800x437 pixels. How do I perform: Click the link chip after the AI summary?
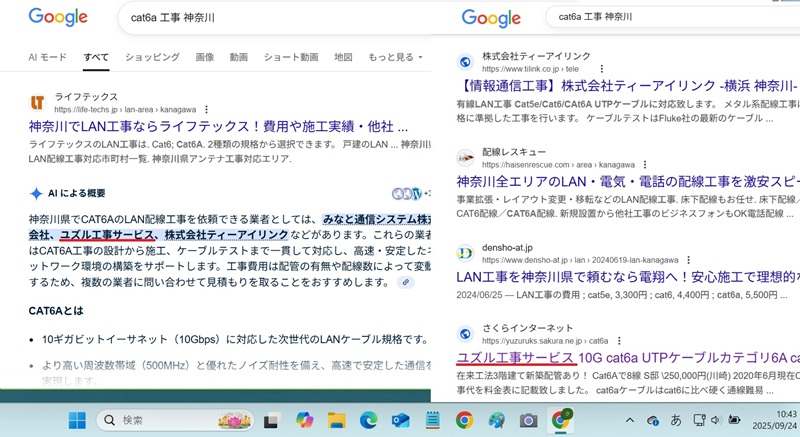406,282
